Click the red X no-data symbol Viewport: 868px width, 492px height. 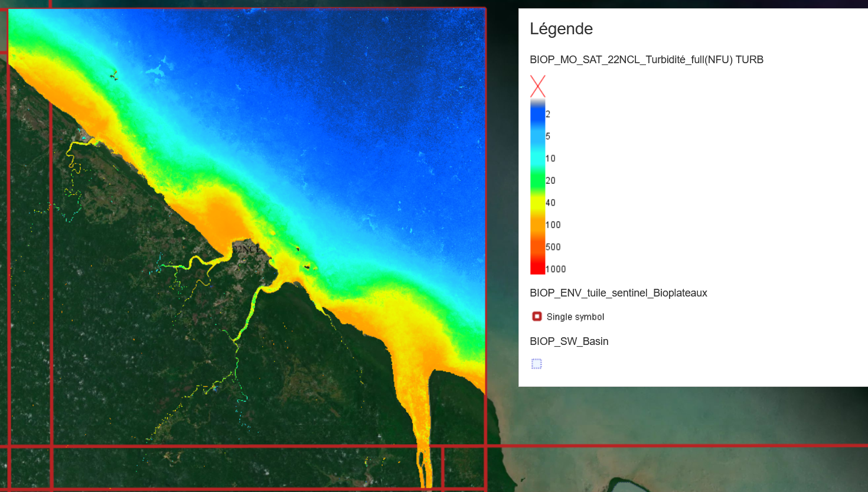537,86
